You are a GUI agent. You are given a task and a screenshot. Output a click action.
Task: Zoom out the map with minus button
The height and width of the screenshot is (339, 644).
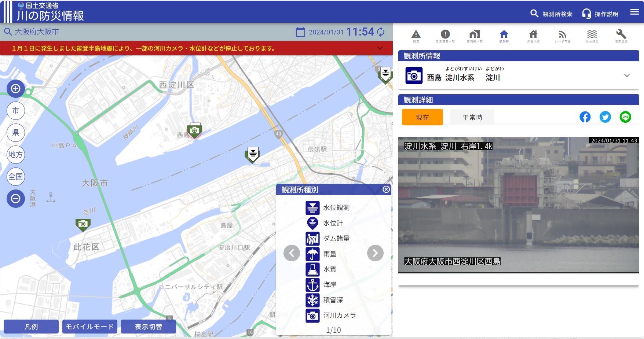[16, 199]
